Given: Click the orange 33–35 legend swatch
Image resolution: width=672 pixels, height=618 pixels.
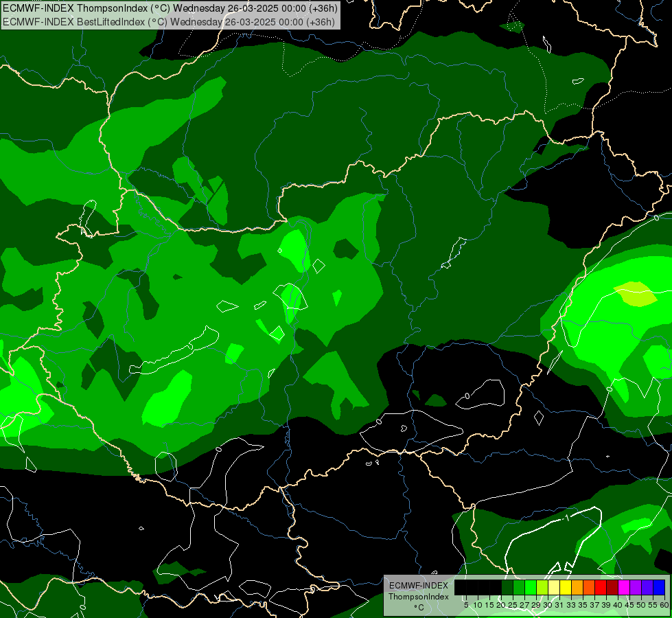Looking at the screenshot, I should (x=577, y=587).
